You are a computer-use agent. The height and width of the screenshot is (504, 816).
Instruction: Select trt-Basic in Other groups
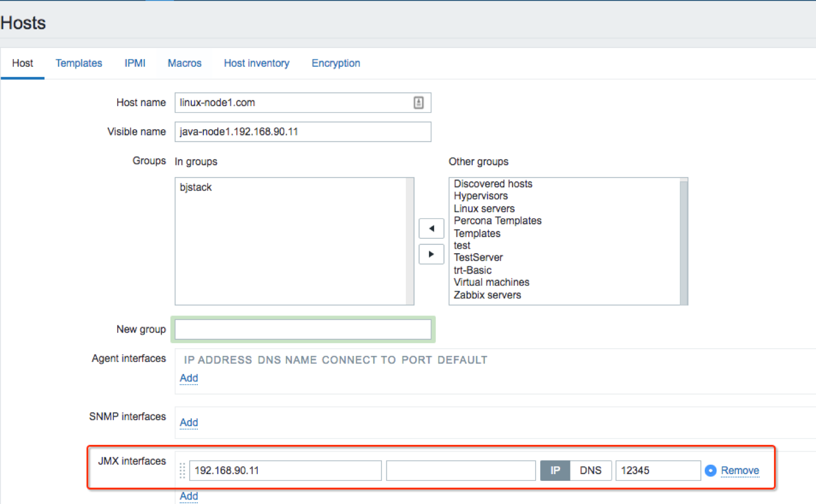pos(472,270)
